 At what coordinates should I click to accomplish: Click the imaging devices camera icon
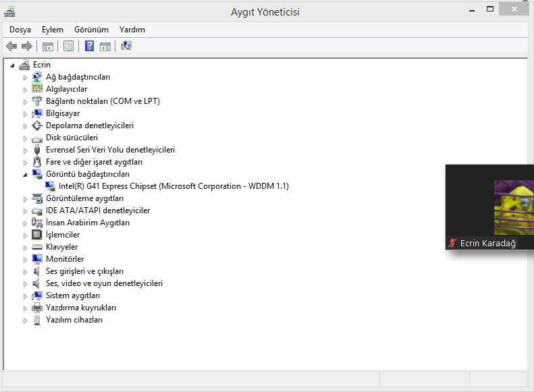tap(36, 198)
